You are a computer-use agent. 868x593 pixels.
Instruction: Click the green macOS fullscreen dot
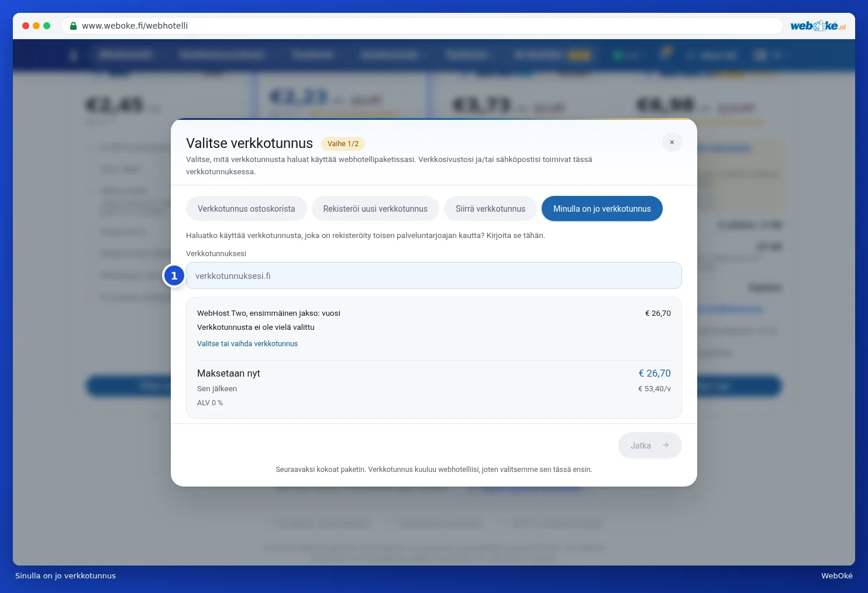47,26
